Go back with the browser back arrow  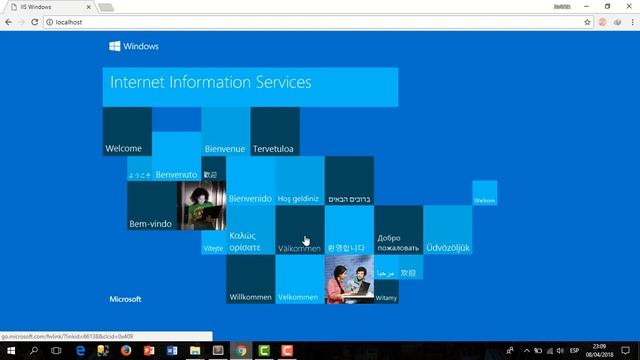point(9,22)
